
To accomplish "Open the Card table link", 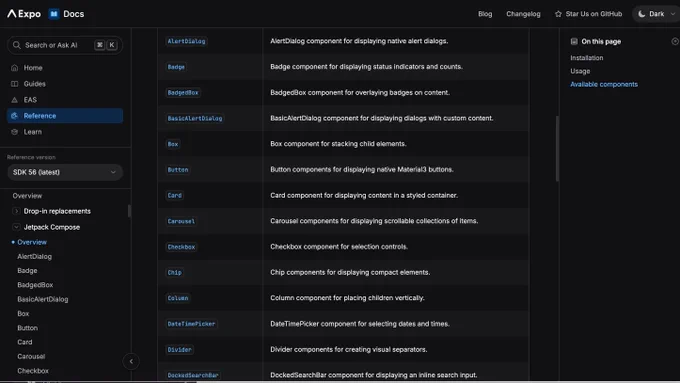I will click(174, 196).
